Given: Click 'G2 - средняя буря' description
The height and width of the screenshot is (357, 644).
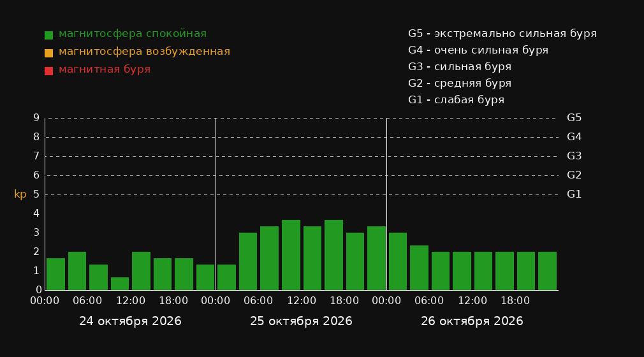Looking at the screenshot, I should [460, 84].
